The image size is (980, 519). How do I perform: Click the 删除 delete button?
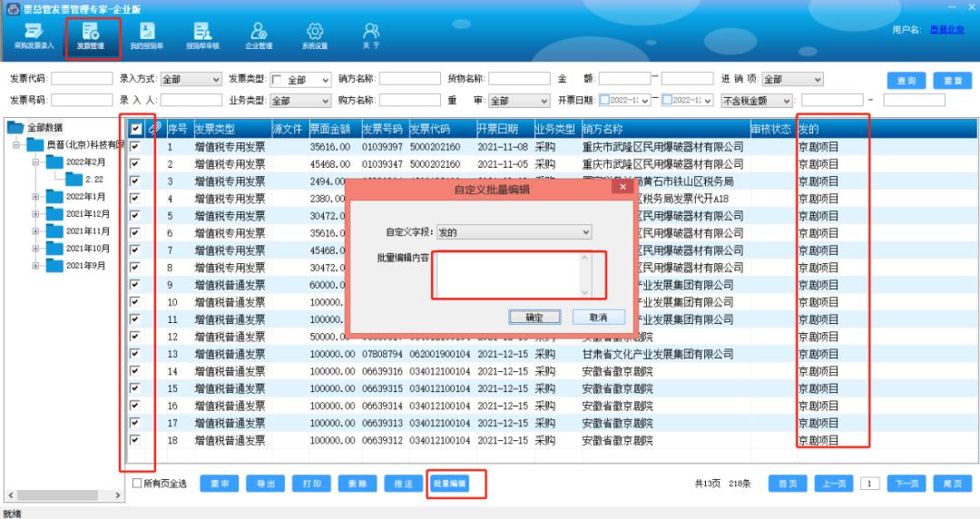[x=358, y=484]
